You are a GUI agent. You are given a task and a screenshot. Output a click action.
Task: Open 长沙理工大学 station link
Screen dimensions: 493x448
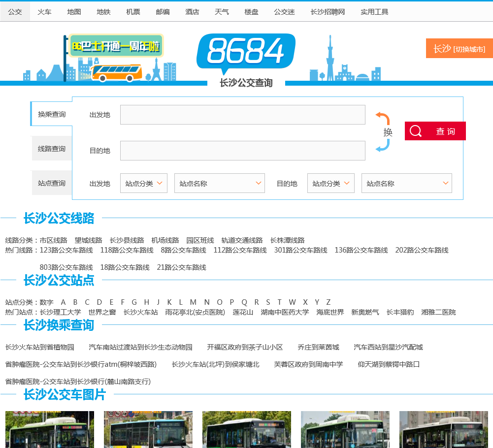(x=61, y=312)
